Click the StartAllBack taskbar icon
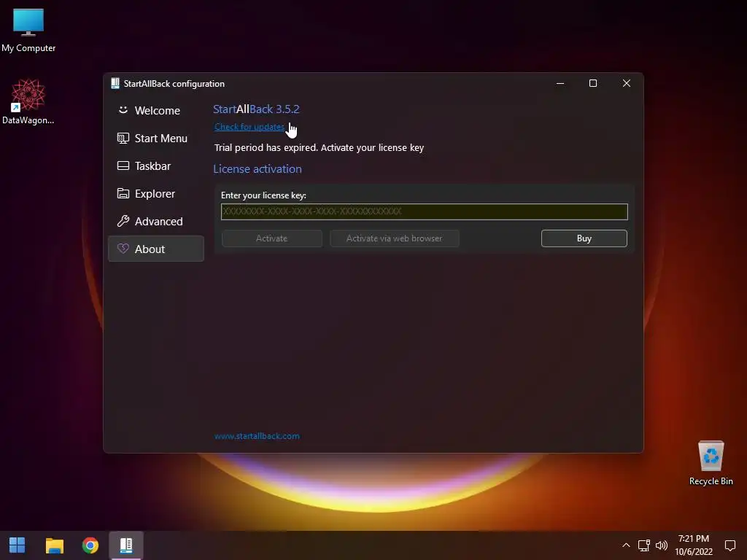This screenshot has width=747, height=560. click(x=125, y=545)
